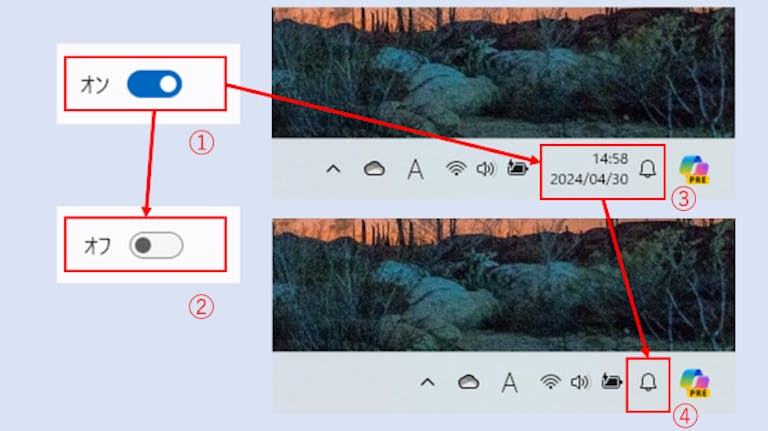Expand hidden tray icons chevron in clock taskbar
Viewport: 768px width, 431px height.
tap(334, 169)
